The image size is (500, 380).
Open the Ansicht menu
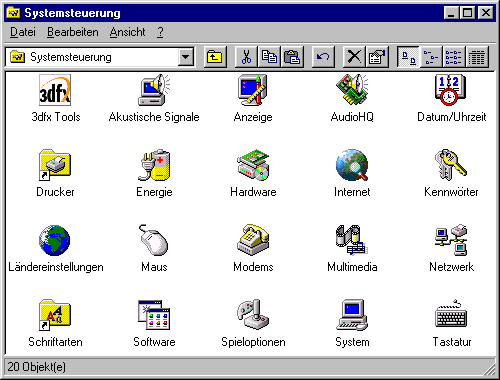point(127,32)
